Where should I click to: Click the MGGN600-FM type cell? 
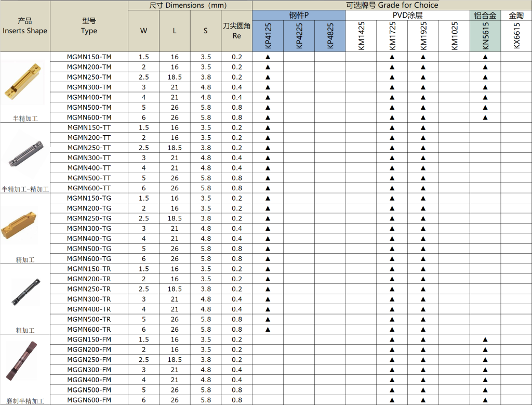(89, 400)
